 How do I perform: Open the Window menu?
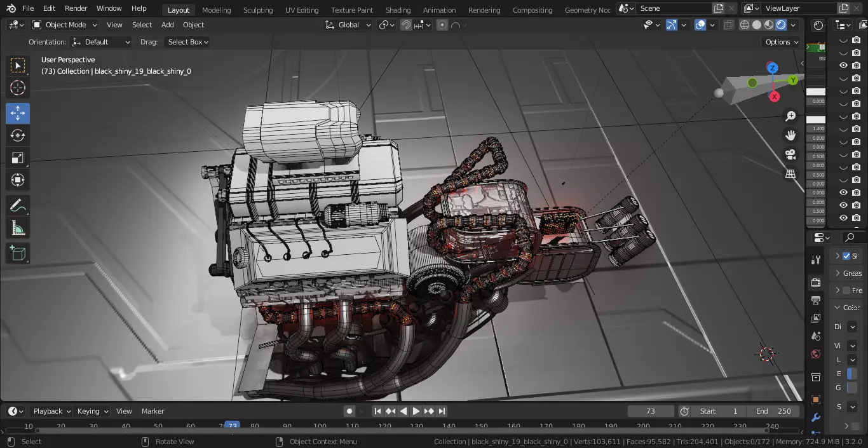pos(109,8)
